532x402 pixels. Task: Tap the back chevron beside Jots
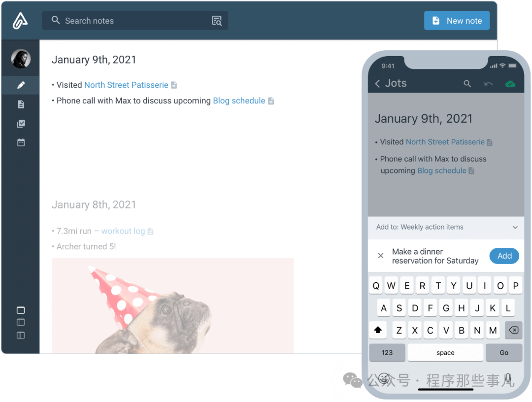[x=377, y=83]
